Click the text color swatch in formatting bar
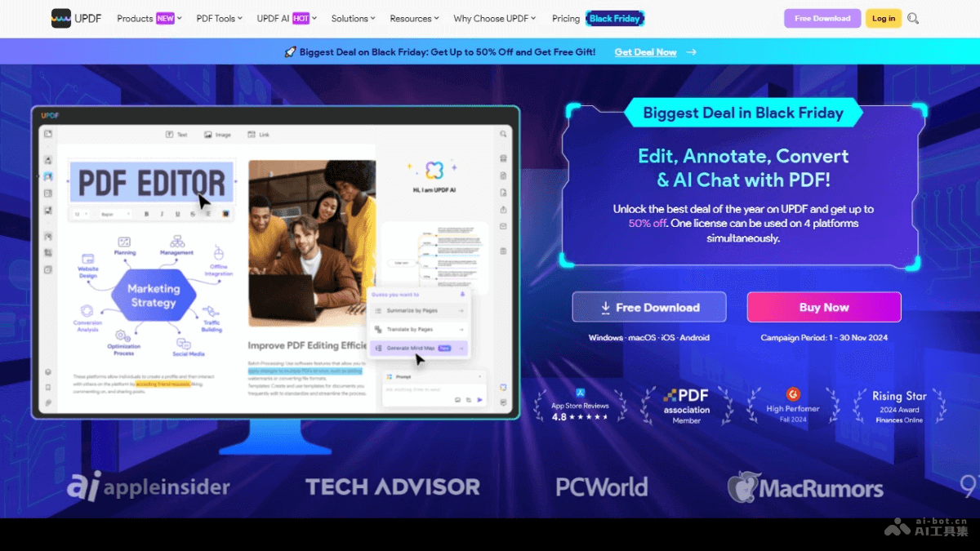 [x=225, y=214]
